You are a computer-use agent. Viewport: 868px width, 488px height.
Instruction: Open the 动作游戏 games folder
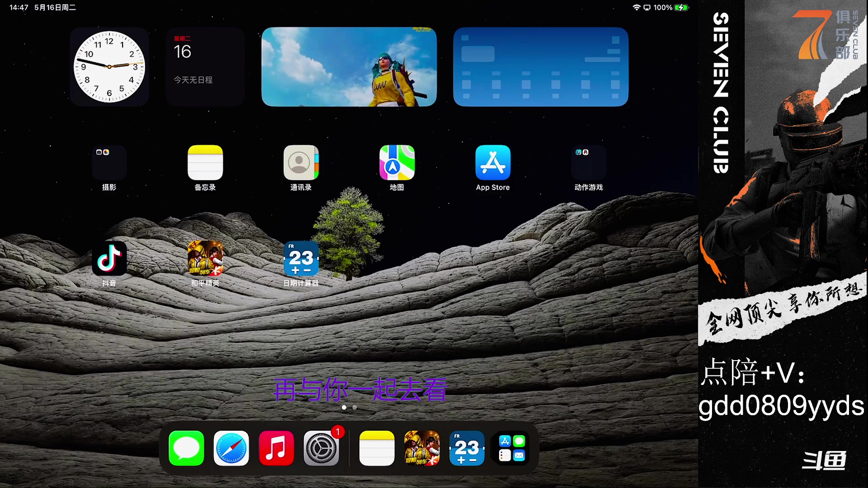[589, 163]
